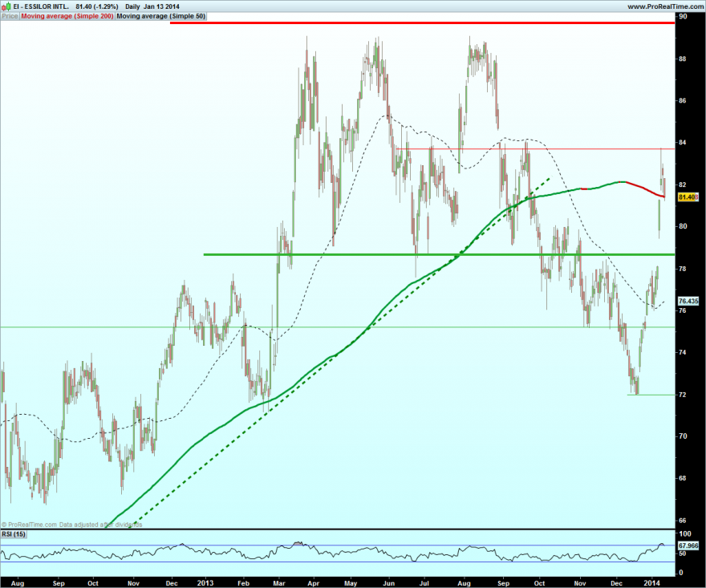The width and height of the screenshot is (706, 588).
Task: Click the Sep label near timeline start
Action: pyautogui.click(x=59, y=583)
